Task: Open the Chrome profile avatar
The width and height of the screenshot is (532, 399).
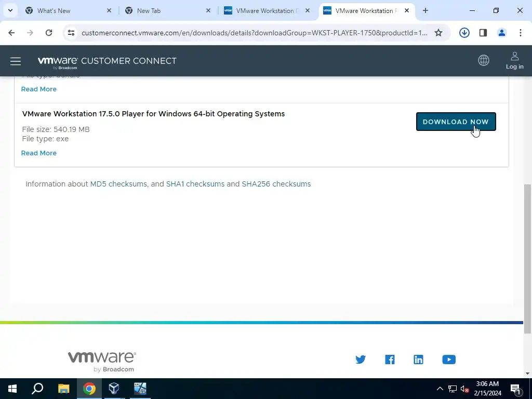Action: pos(502,33)
